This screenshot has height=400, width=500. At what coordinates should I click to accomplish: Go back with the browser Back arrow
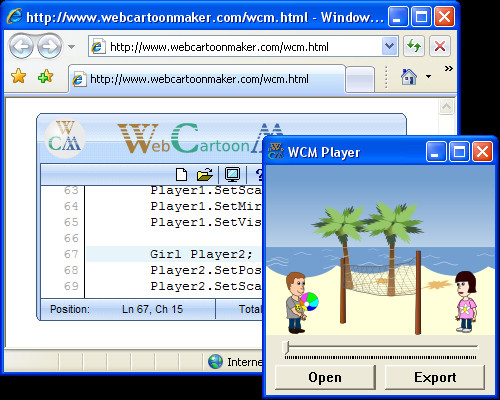pyautogui.click(x=21, y=46)
